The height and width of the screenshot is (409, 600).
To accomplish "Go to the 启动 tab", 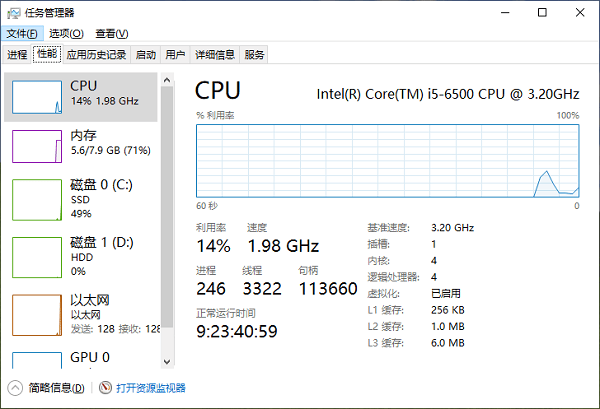I will click(146, 55).
